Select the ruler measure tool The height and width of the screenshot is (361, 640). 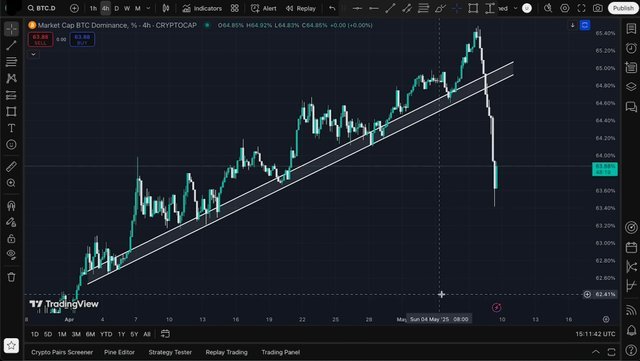pos(11,166)
